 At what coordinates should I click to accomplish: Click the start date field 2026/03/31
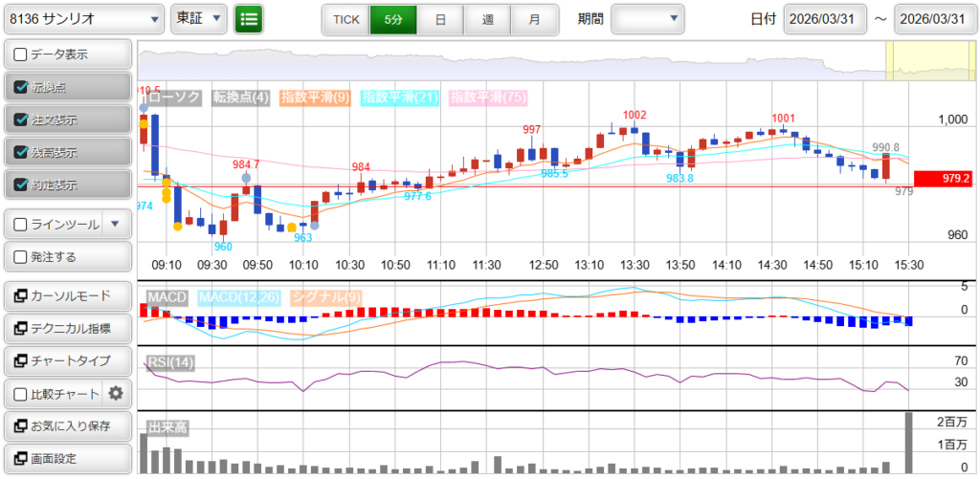[x=824, y=19]
